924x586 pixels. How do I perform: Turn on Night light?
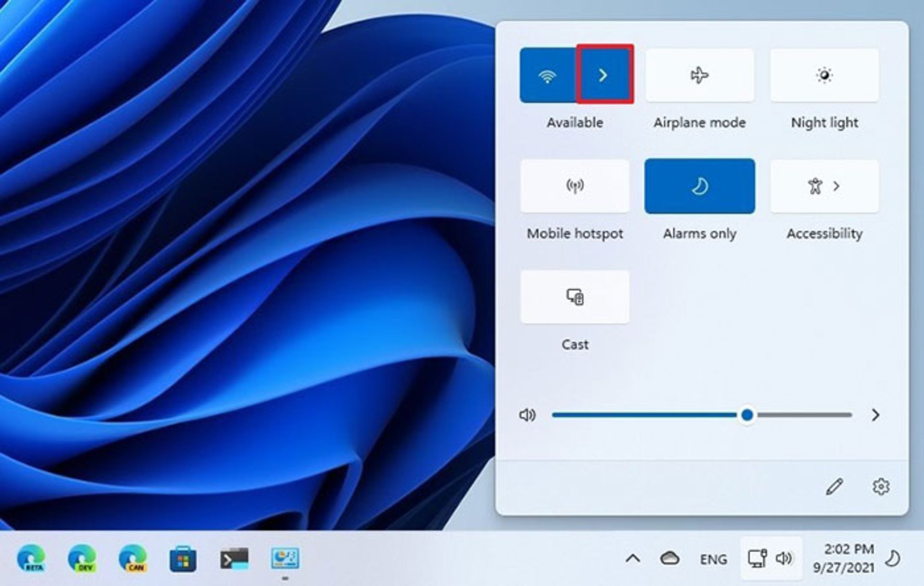pyautogui.click(x=824, y=75)
